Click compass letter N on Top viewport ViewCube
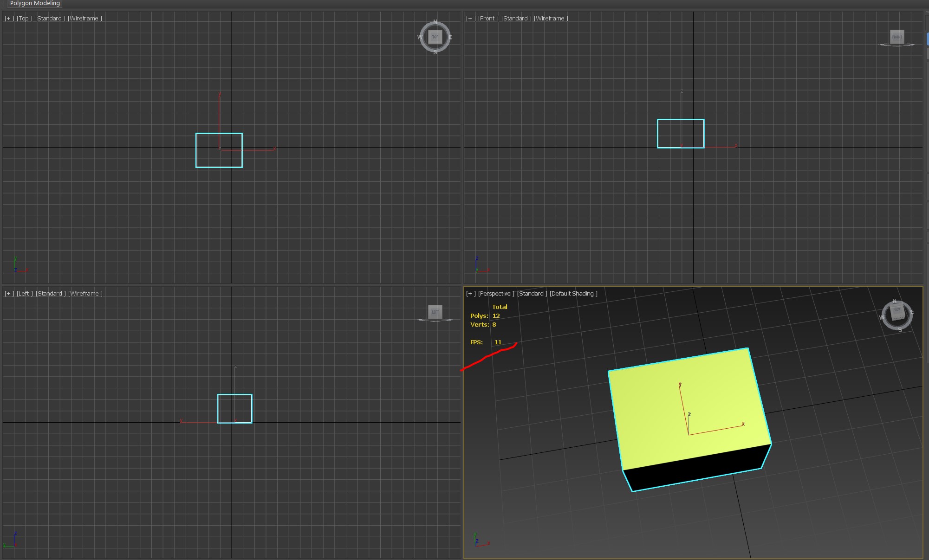The width and height of the screenshot is (929, 560). [435, 22]
